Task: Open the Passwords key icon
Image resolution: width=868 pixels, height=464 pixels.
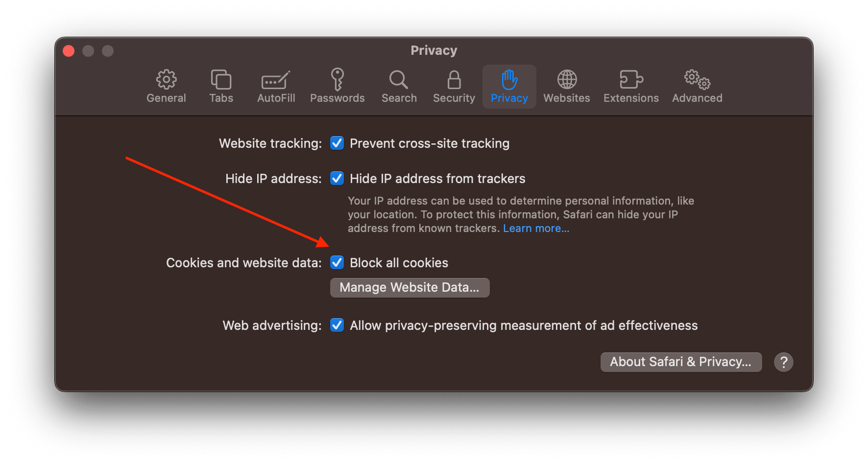Action: [x=337, y=79]
